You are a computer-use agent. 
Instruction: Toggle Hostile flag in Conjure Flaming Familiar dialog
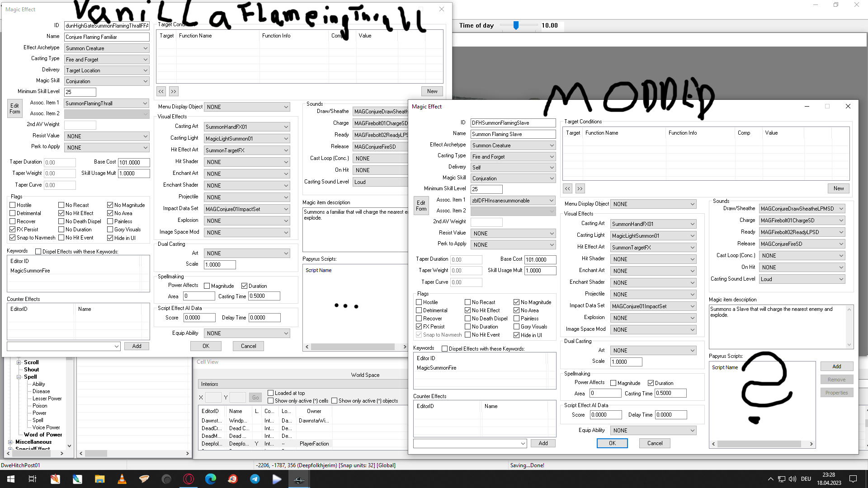pos(13,205)
